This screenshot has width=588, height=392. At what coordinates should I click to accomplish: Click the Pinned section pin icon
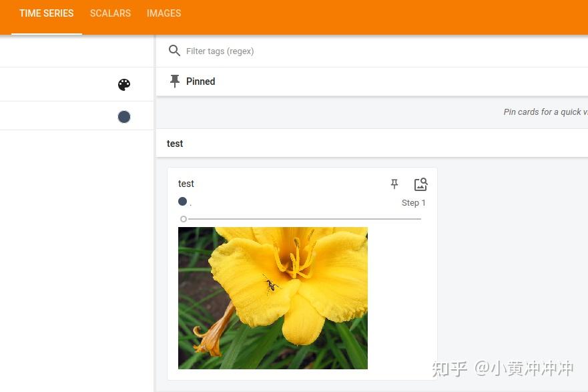click(175, 81)
